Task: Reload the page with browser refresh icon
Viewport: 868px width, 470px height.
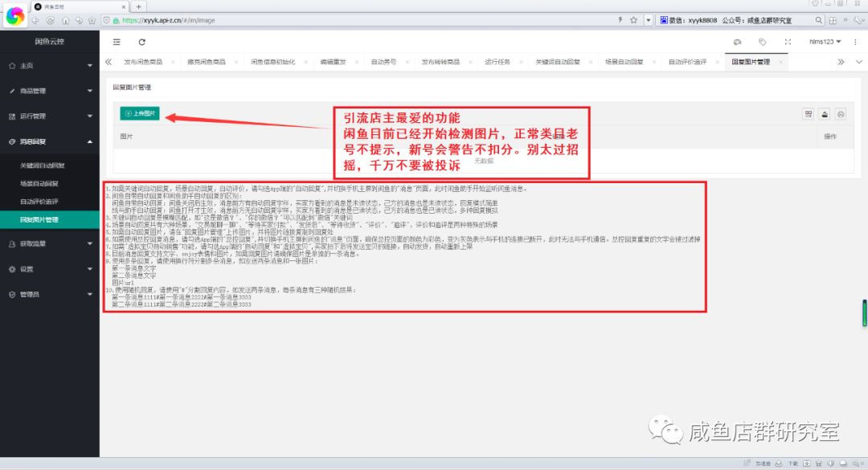Action: click(x=51, y=20)
